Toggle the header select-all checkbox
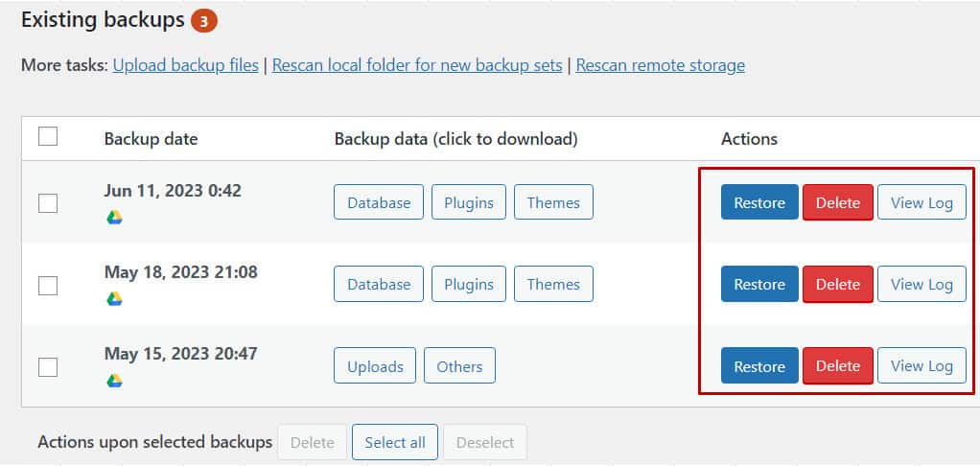This screenshot has width=980, height=466. click(x=48, y=136)
